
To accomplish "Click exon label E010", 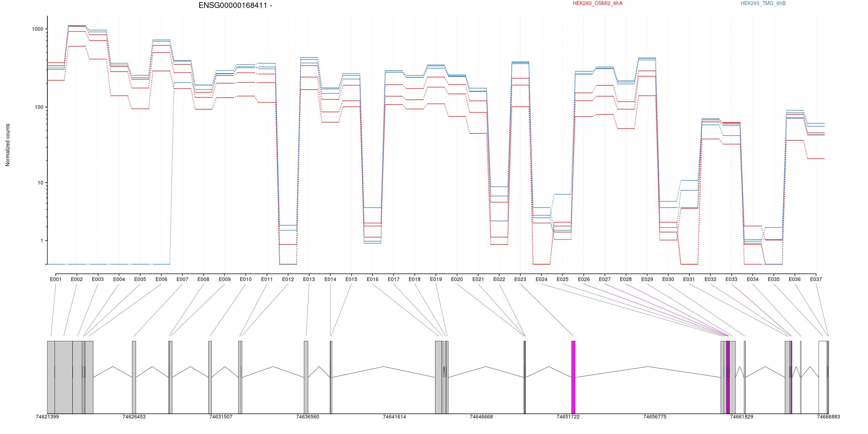I will click(x=246, y=279).
